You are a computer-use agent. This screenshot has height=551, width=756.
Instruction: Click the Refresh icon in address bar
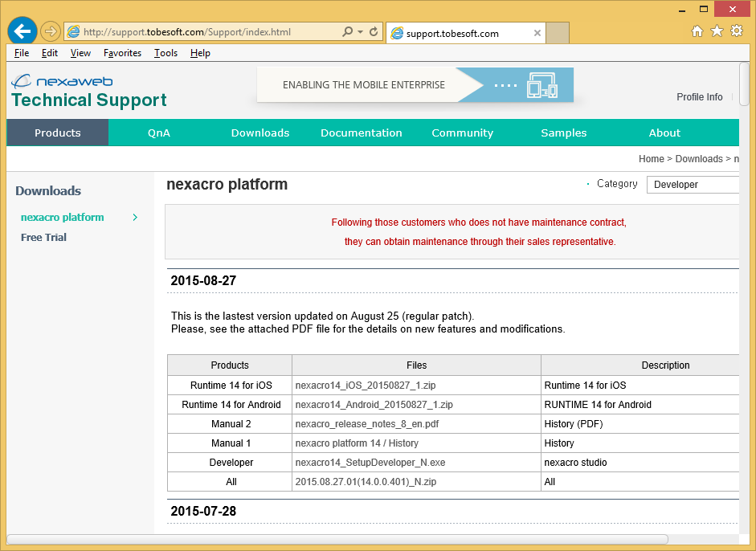point(374,32)
